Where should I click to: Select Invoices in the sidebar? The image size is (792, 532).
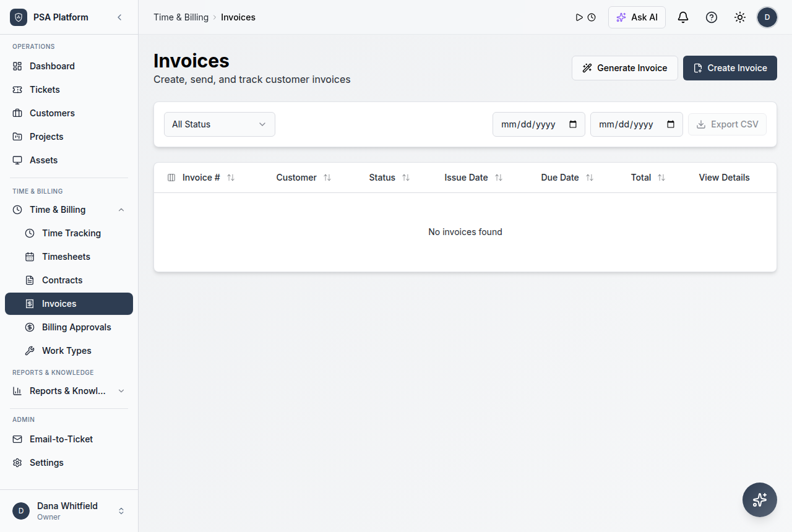click(x=69, y=304)
